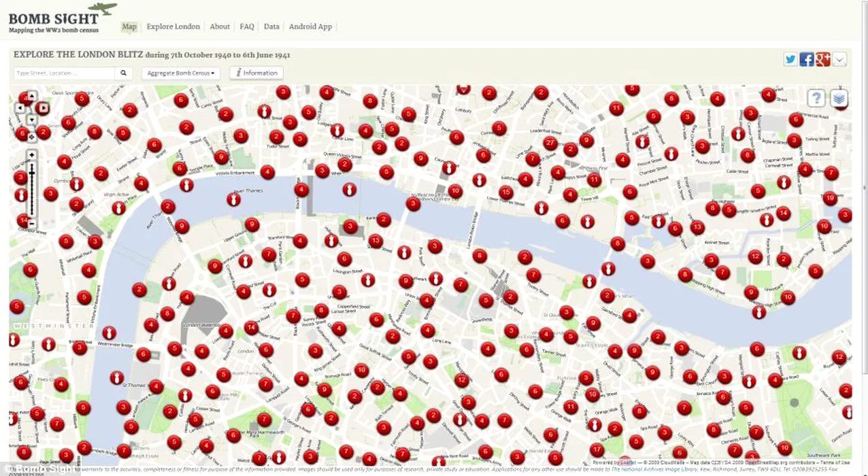Share the map on Google Plus
Viewport: 868px width, 476px height.
click(x=823, y=59)
